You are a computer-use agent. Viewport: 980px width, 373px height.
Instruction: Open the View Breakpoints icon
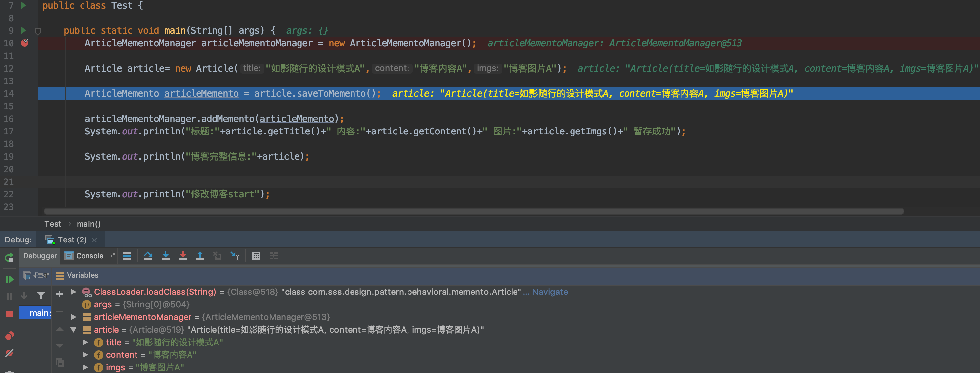10,335
